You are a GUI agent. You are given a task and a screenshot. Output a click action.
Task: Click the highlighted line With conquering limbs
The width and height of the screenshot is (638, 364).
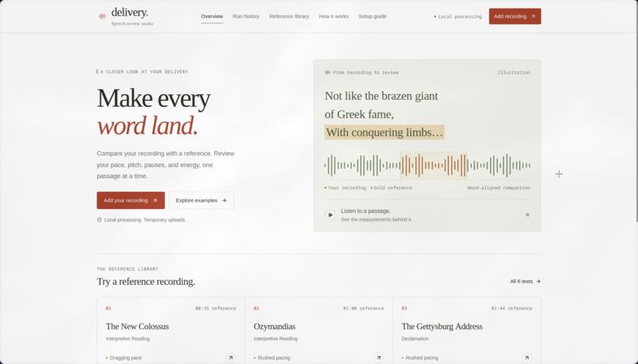click(x=385, y=132)
